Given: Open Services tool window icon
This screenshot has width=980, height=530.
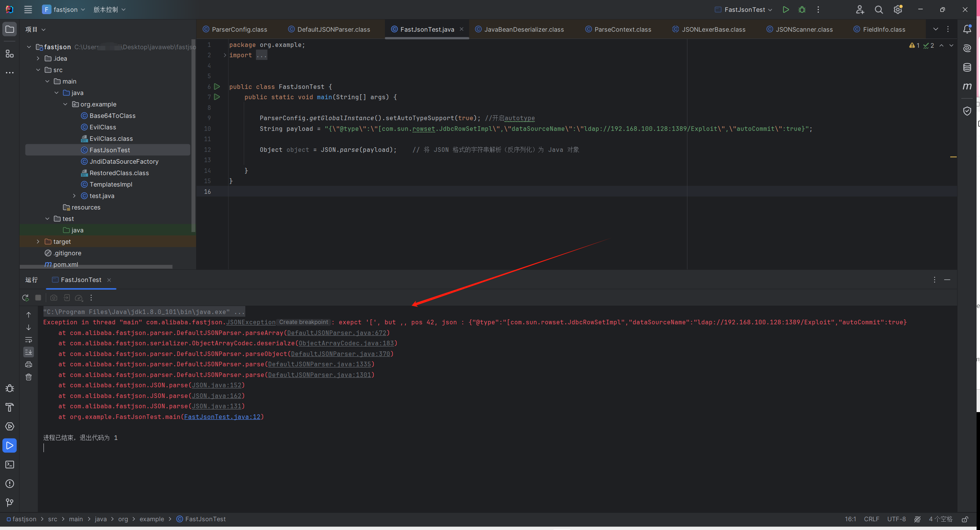Looking at the screenshot, I should [x=10, y=427].
